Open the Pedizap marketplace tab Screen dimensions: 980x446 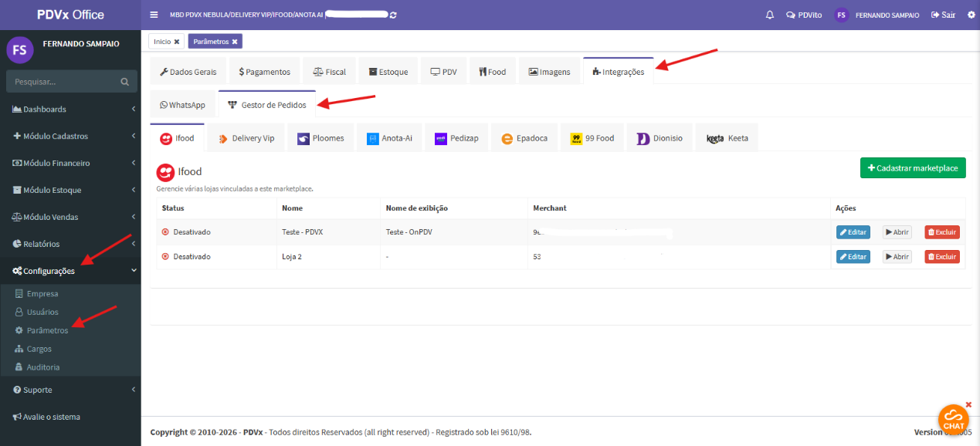(457, 138)
